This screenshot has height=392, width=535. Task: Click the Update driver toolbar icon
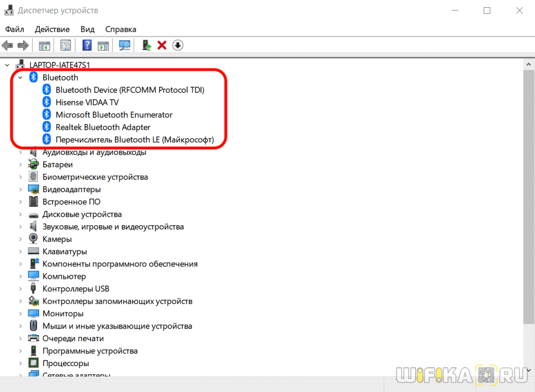click(x=146, y=45)
